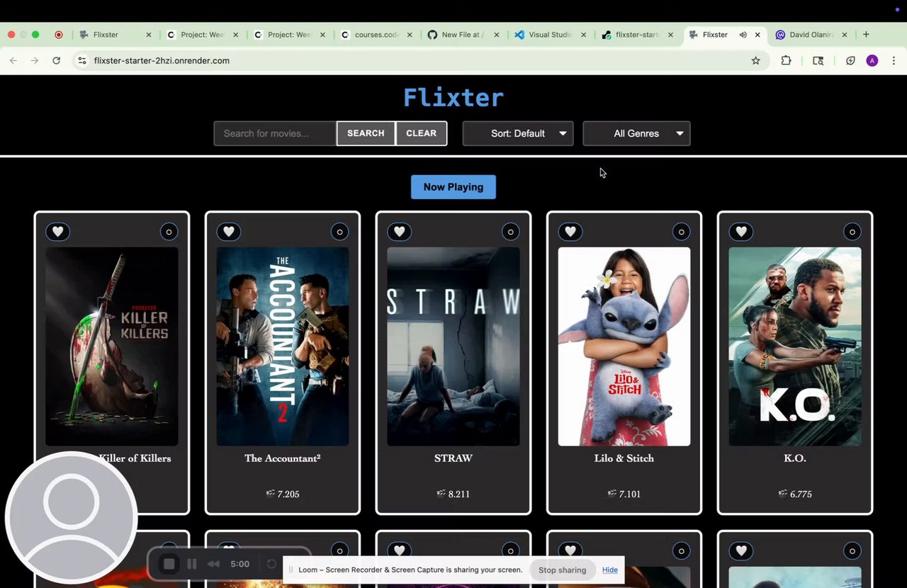Click Stop sharing in the Loom banner
Image resolution: width=907 pixels, height=588 pixels.
(x=563, y=570)
